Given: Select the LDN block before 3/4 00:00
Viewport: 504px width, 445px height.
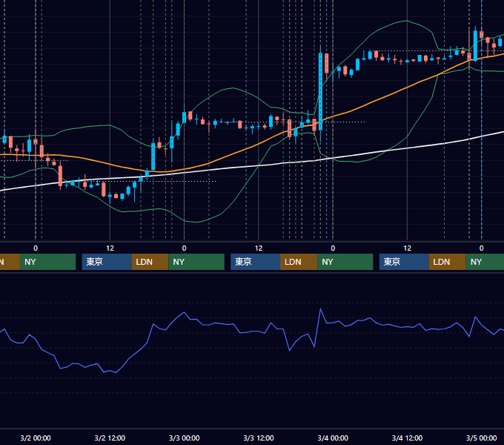Looking at the screenshot, I should tap(299, 262).
